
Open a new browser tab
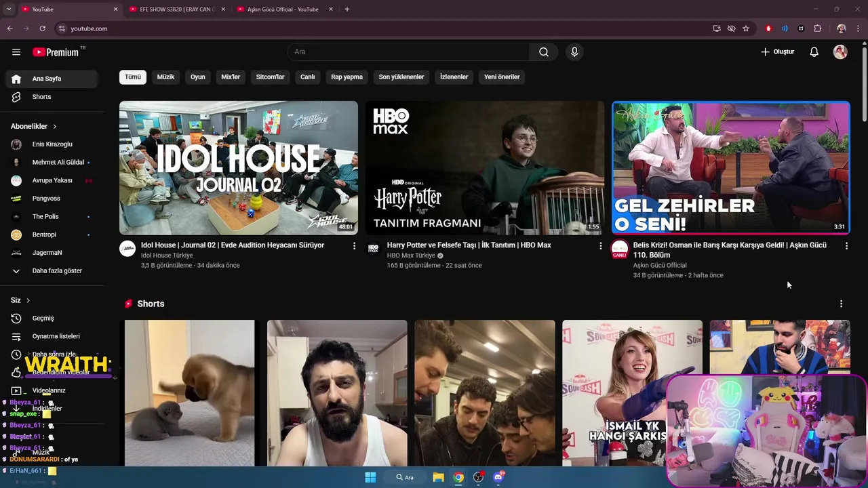pos(347,9)
